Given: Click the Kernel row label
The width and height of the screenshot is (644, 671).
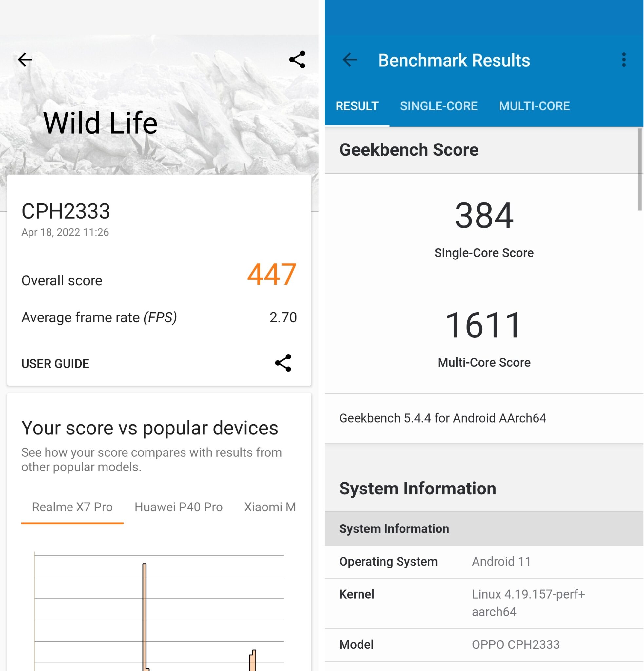Looking at the screenshot, I should point(356,594).
